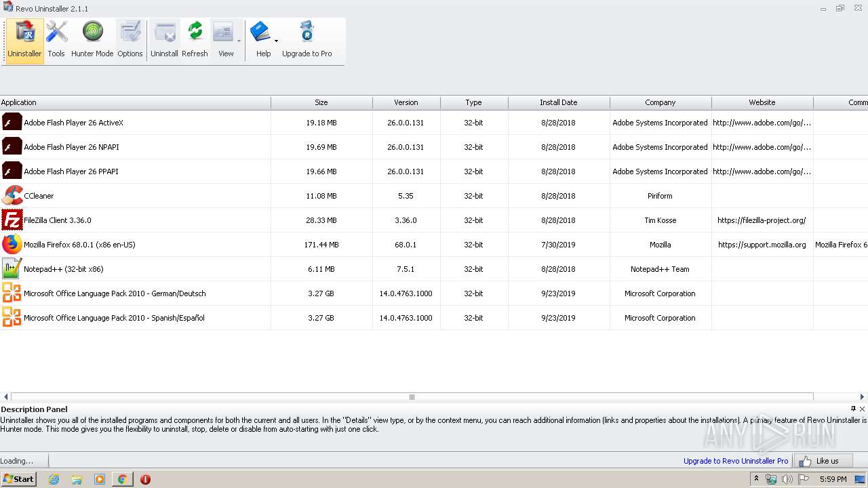
Task: Open File Explorer from taskbar
Action: click(x=77, y=479)
